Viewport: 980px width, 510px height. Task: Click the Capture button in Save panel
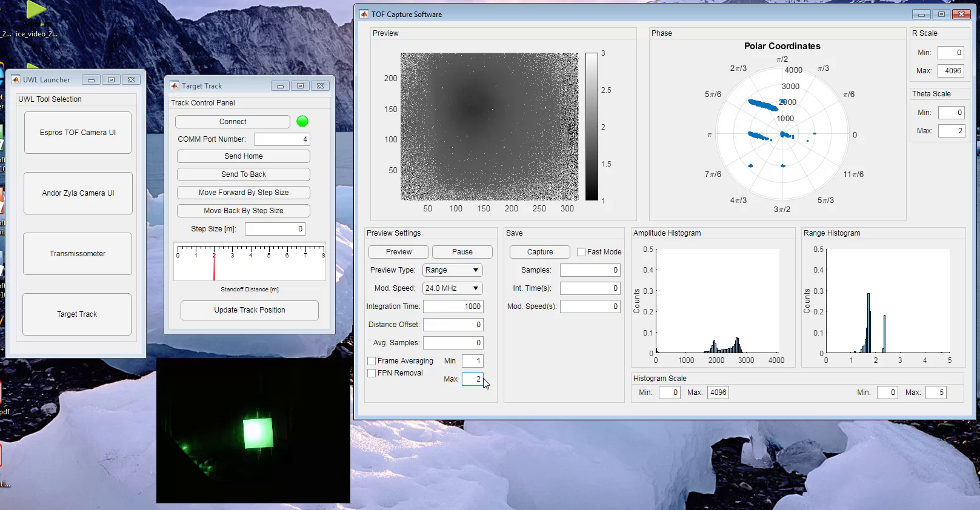(x=540, y=252)
